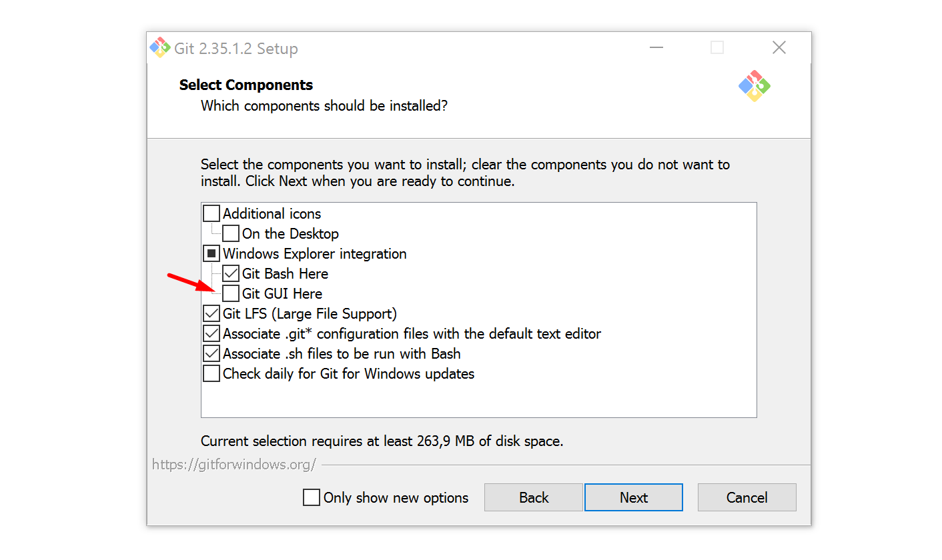Minimize the Git Setup window
The height and width of the screenshot is (560, 942).
click(656, 47)
